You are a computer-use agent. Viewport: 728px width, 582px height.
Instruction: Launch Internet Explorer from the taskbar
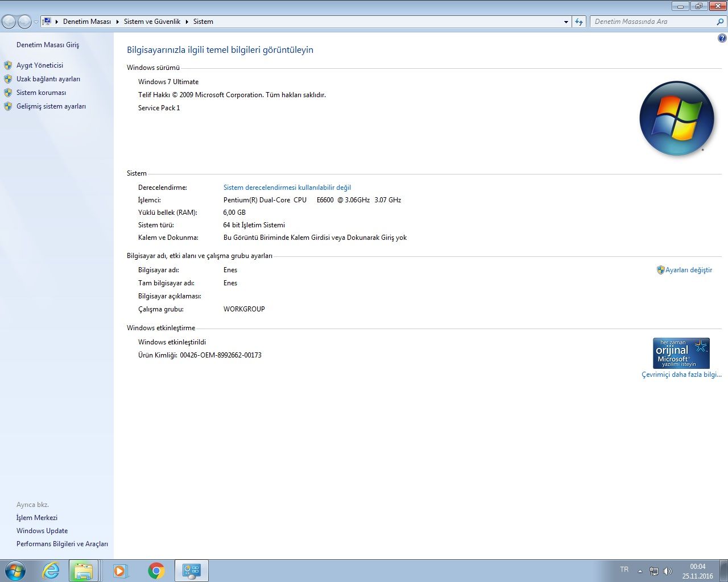pyautogui.click(x=51, y=571)
